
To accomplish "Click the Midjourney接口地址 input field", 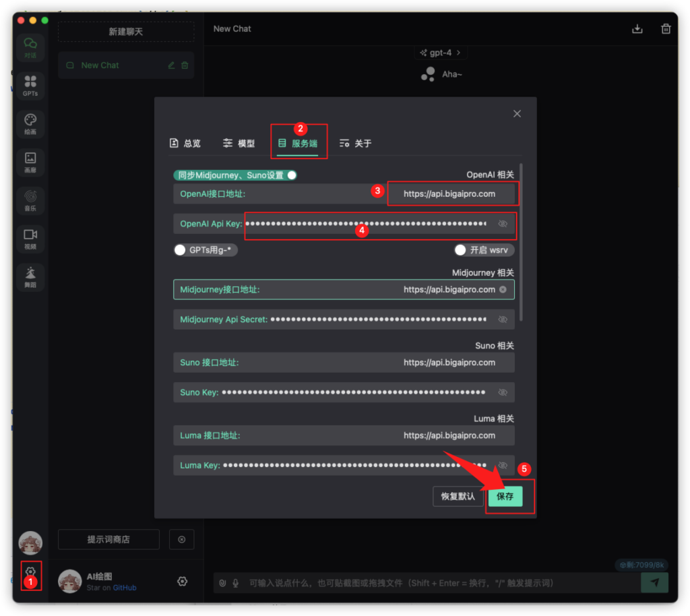I will 344,290.
